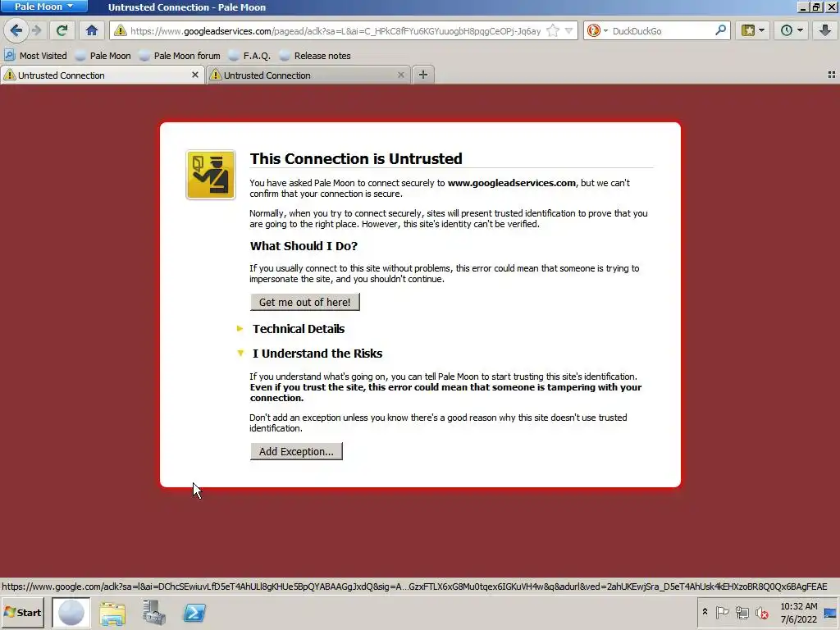This screenshot has height=630, width=840.
Task: Click the Add Exception... button
Action: pos(296,452)
